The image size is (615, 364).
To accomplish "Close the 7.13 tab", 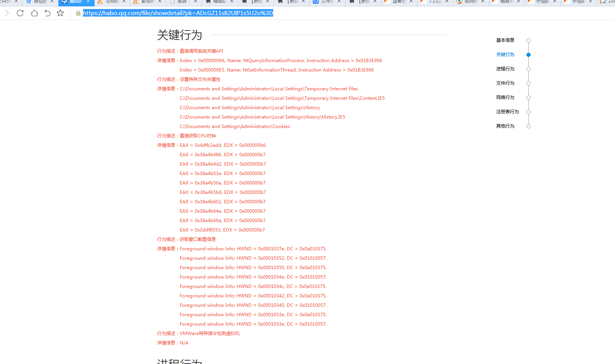I will [447, 2].
